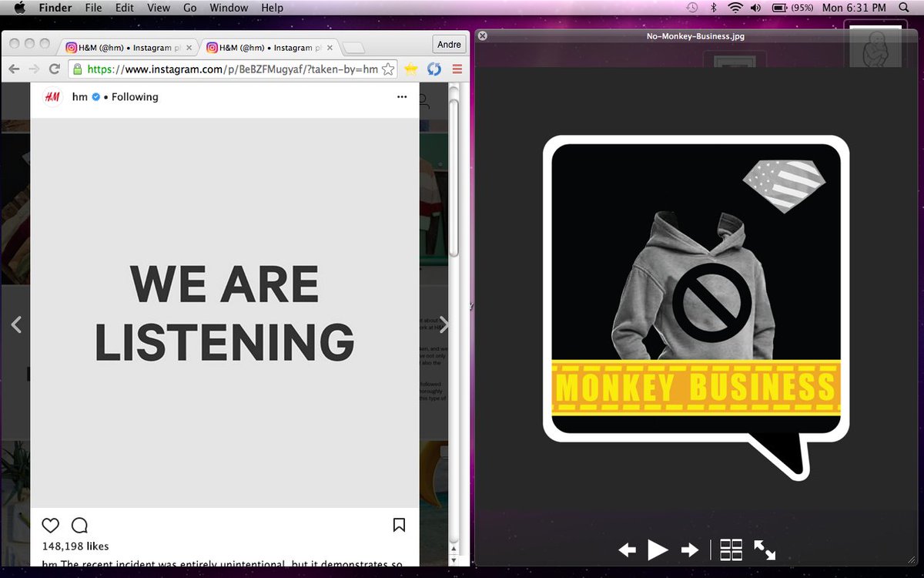Play slideshow in Quick Look
Viewport: 924px width, 578px height.
tap(658, 549)
